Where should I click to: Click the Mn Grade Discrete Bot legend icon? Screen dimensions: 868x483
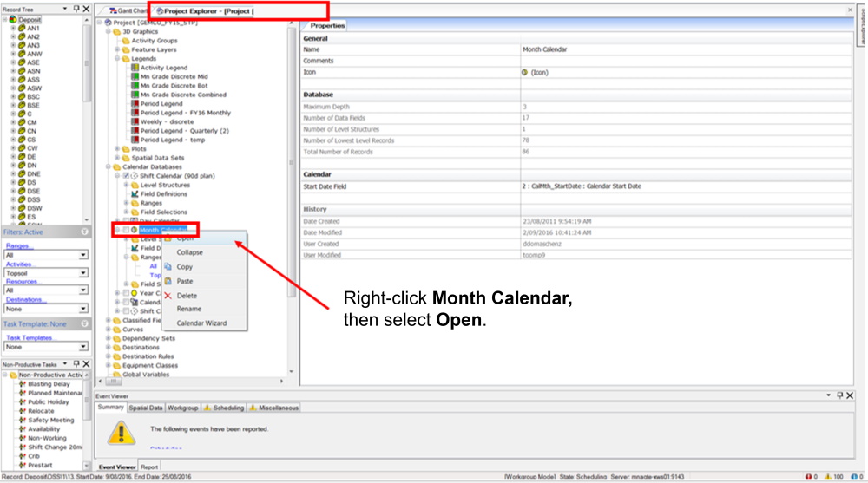(135, 86)
